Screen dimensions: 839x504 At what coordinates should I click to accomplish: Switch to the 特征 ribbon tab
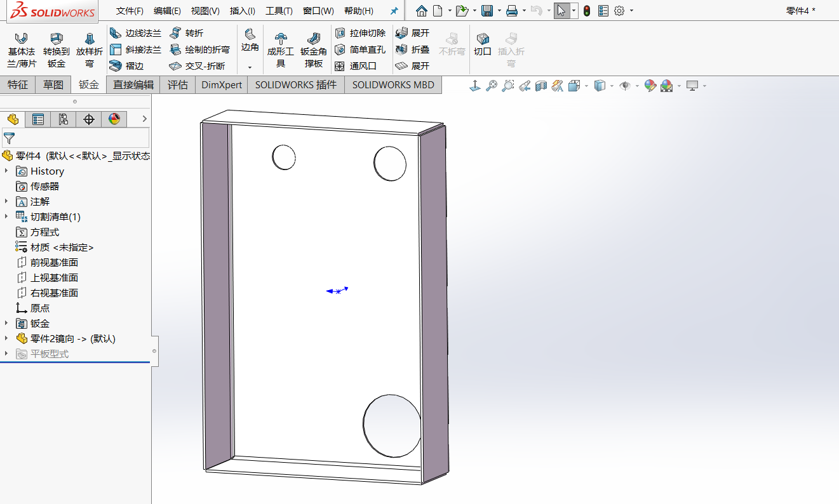[x=18, y=84]
